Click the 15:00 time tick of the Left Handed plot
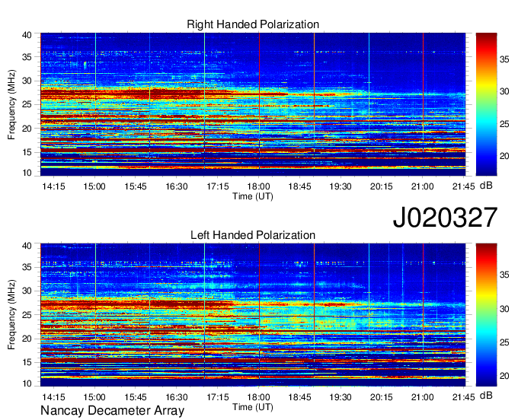 [94, 397]
